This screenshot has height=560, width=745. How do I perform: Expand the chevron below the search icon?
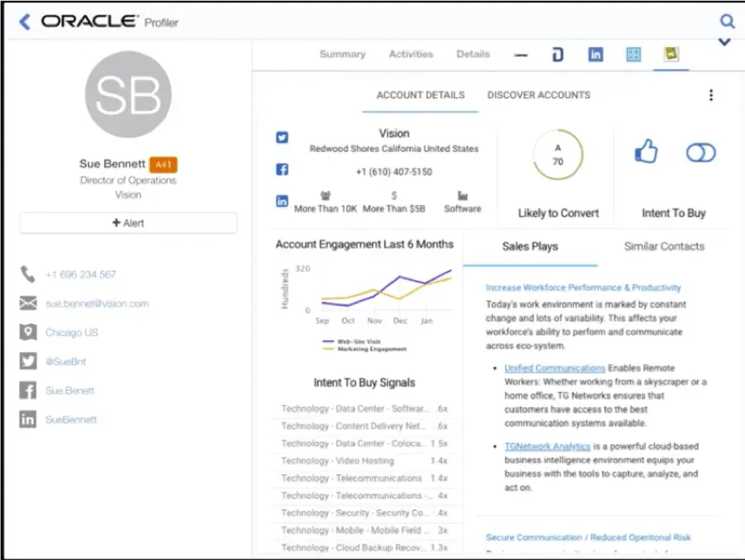coord(725,42)
